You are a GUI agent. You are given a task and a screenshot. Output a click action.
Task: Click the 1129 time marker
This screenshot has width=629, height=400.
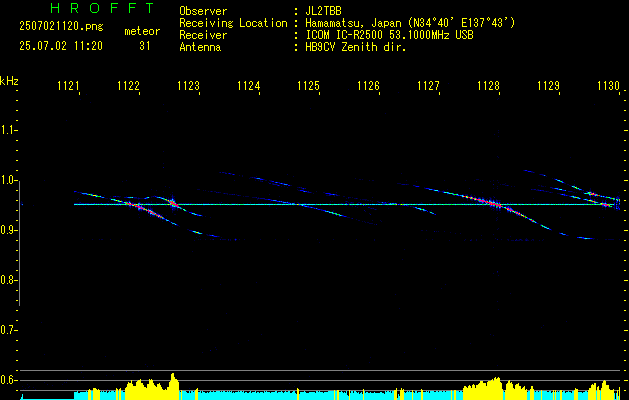(548, 86)
